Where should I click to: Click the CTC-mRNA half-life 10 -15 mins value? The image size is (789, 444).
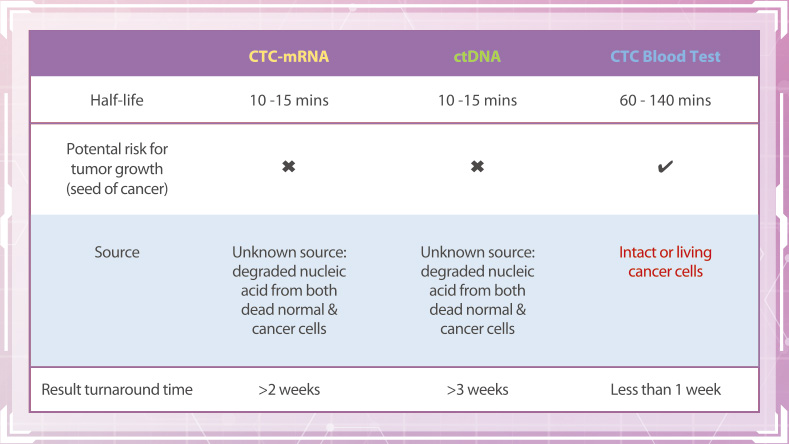point(289,100)
